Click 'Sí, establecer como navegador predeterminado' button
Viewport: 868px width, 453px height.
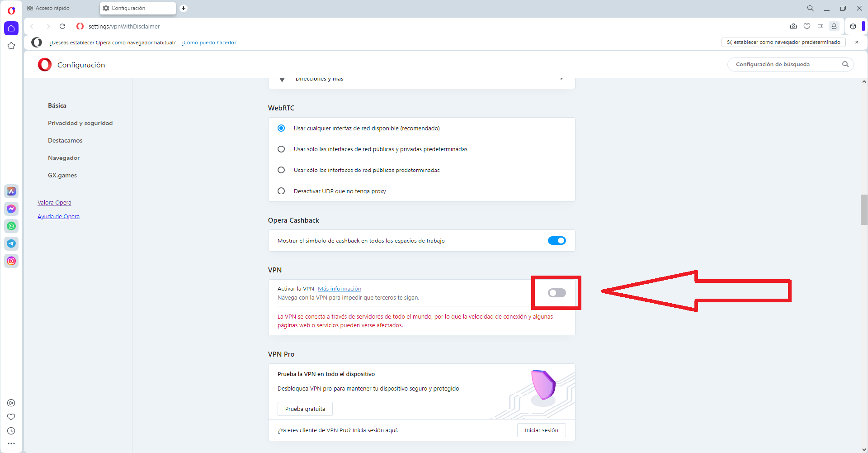[x=783, y=42]
